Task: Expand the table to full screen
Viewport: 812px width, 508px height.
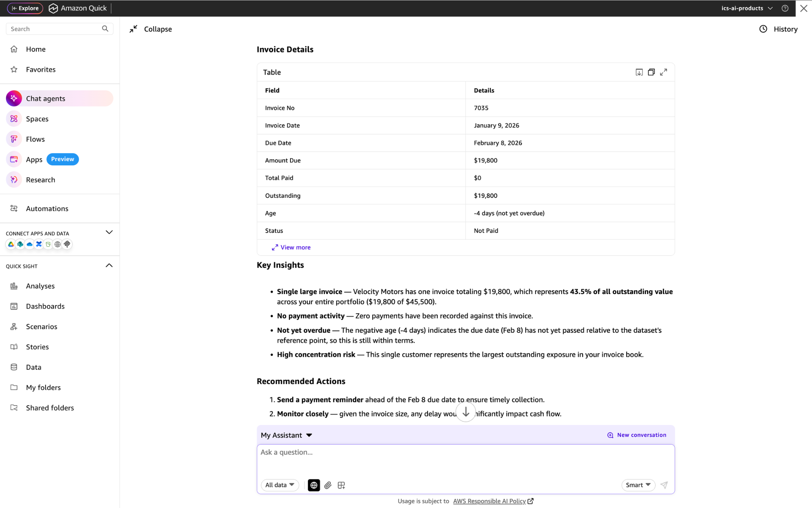Action: pyautogui.click(x=664, y=72)
